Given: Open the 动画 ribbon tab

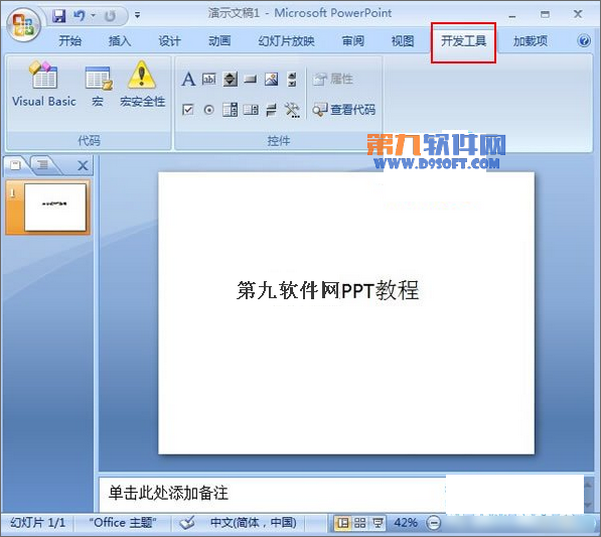Looking at the screenshot, I should (x=219, y=41).
